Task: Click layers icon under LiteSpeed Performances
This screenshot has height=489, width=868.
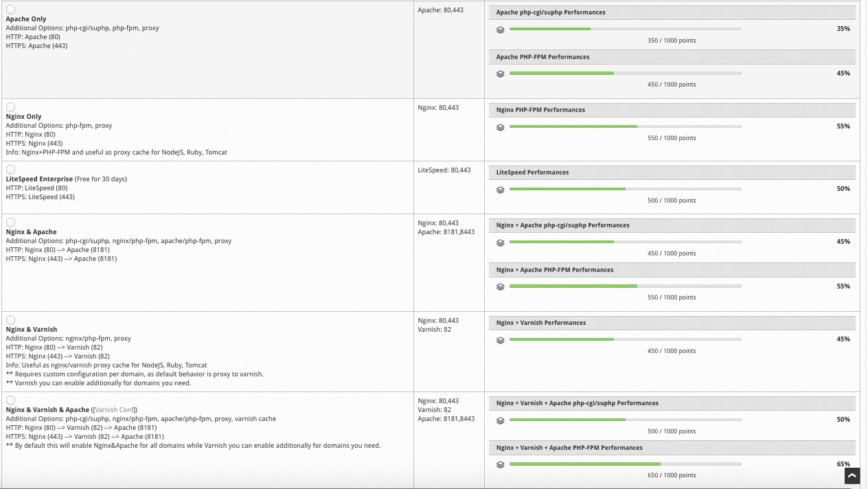Action: [501, 190]
